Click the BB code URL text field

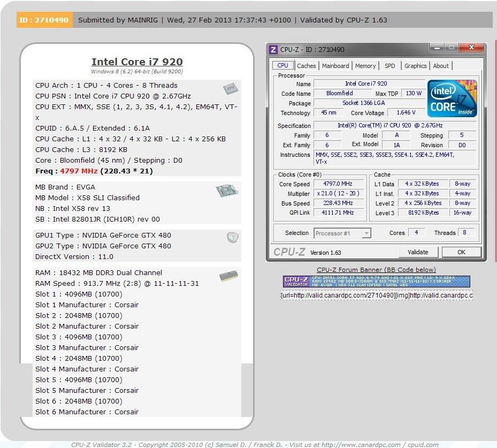377,295
